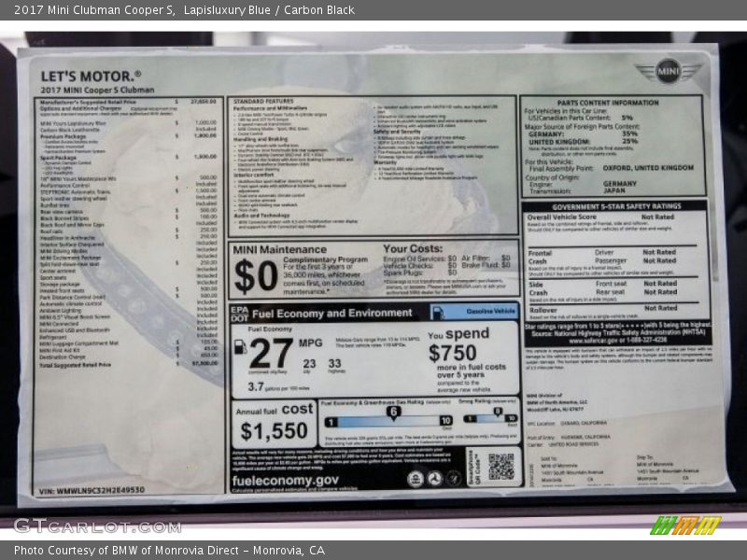Click the page title '2017 Mini Clubman Cooper S'

94,10
